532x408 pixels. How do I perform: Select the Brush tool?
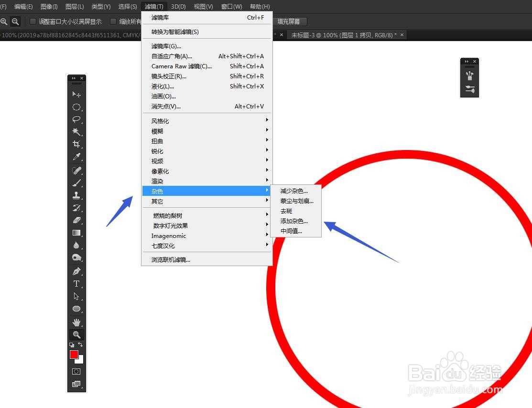click(x=76, y=183)
